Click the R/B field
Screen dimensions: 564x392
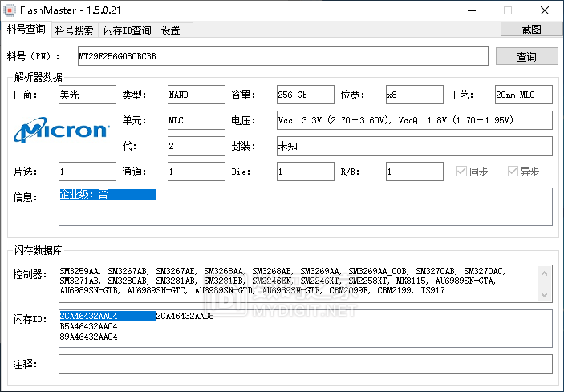(414, 172)
